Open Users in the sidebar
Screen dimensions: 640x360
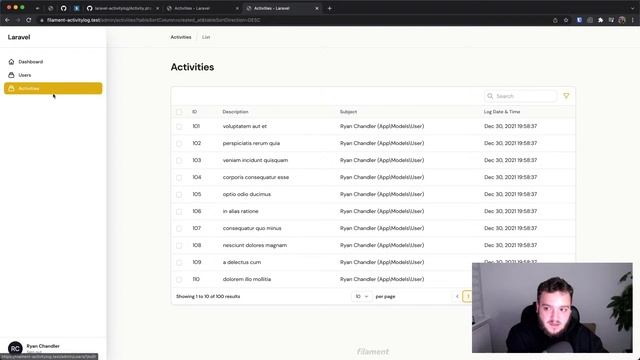coord(53,75)
